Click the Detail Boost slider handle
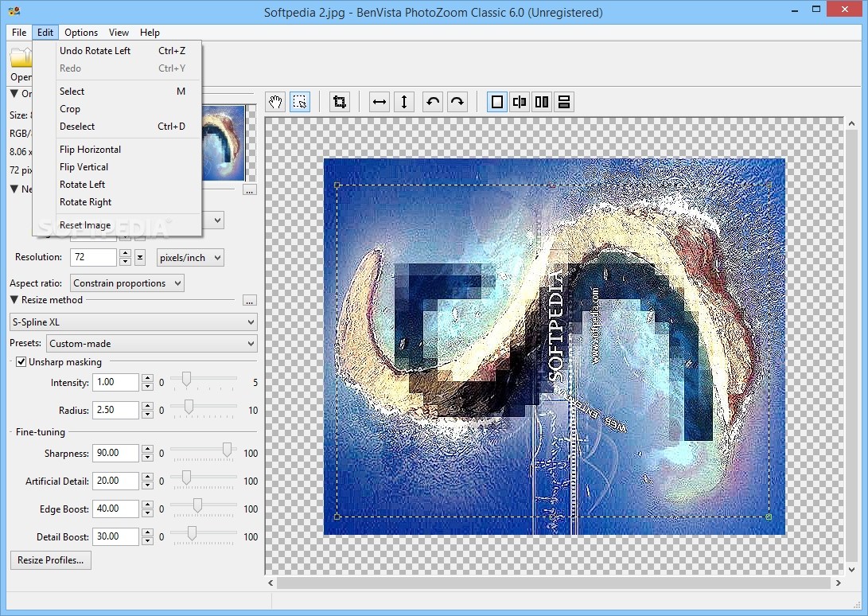The width and height of the screenshot is (868, 616). (x=192, y=533)
